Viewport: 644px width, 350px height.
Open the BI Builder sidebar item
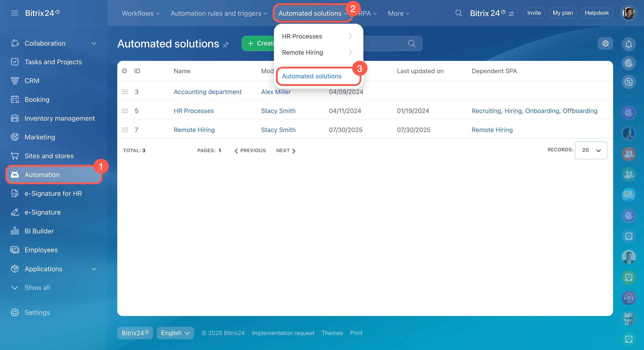39,231
